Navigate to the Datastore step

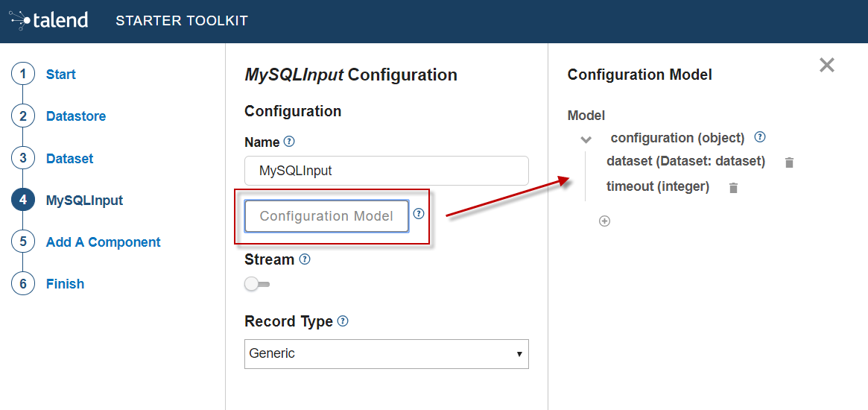[75, 116]
